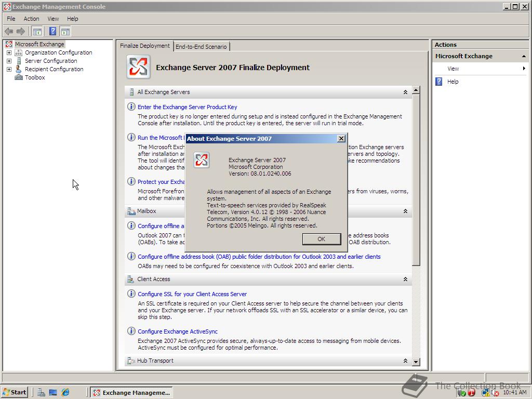Select Recipient Configuration in the tree

[54, 69]
